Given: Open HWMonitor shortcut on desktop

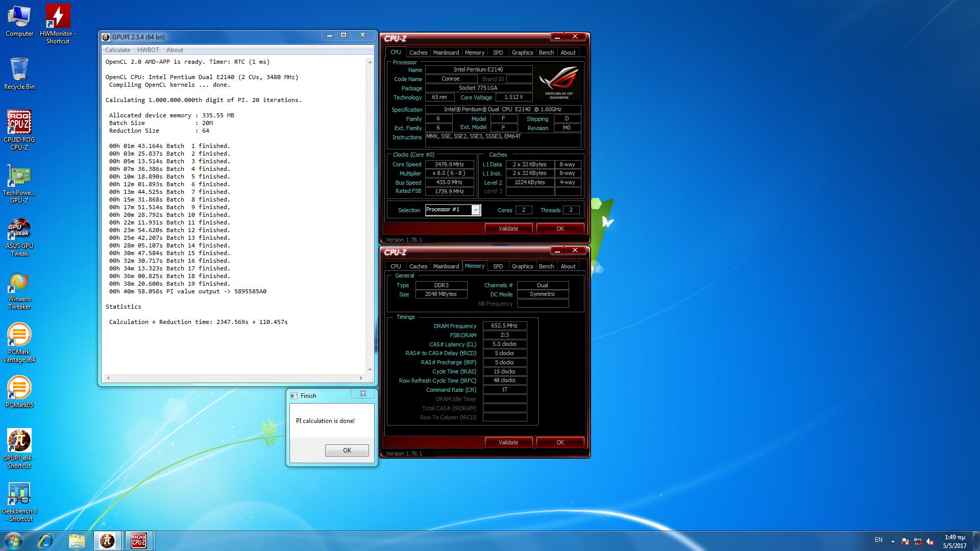Looking at the screenshot, I should pyautogui.click(x=58, y=24).
